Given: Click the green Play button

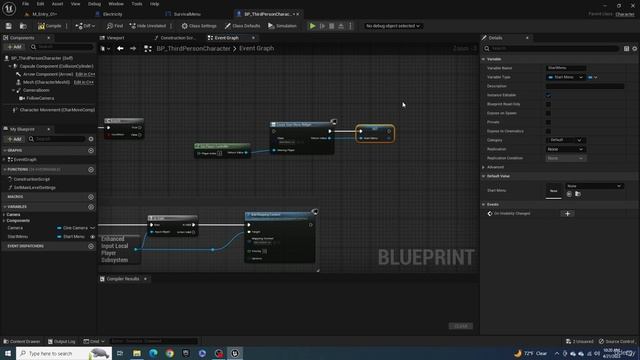Looking at the screenshot, I should [312, 26].
